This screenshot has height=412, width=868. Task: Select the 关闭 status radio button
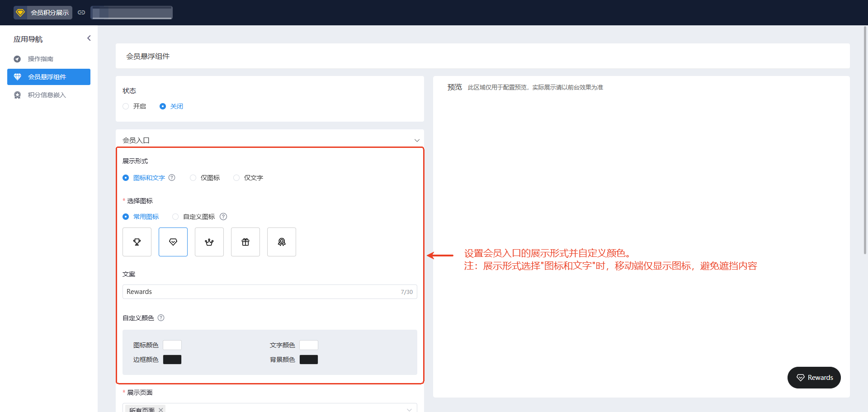(x=163, y=106)
